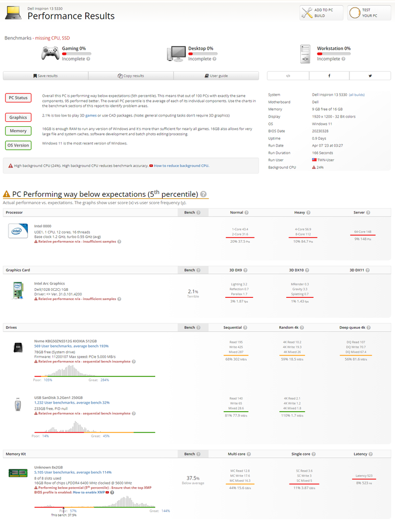Click the laptop icon beside Performance Results
This screenshot has height=532, width=395.
(x=13, y=13)
